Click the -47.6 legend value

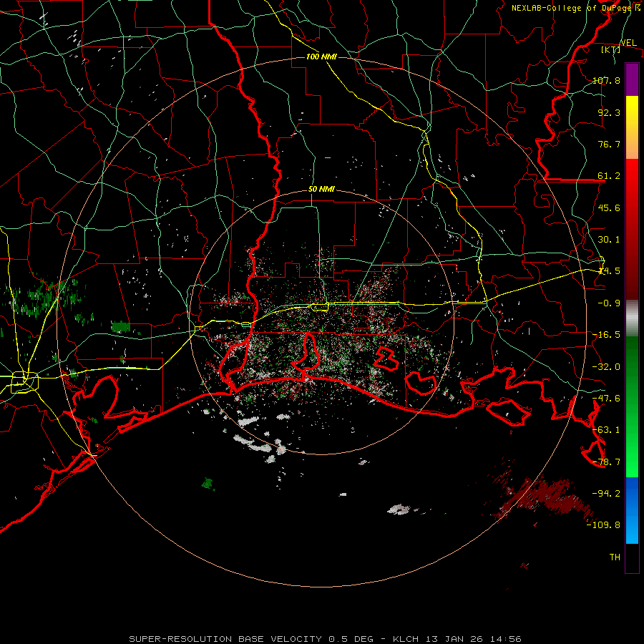(x=606, y=399)
